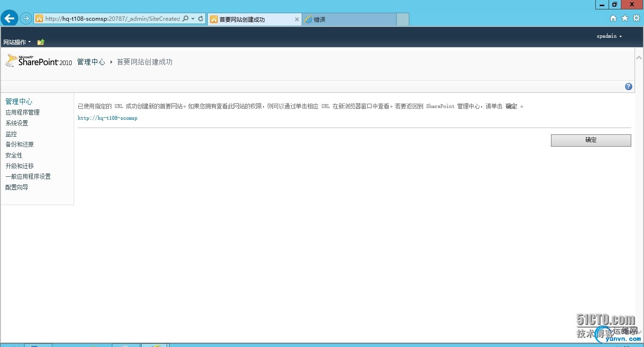Restore down the browser window

[614, 4]
